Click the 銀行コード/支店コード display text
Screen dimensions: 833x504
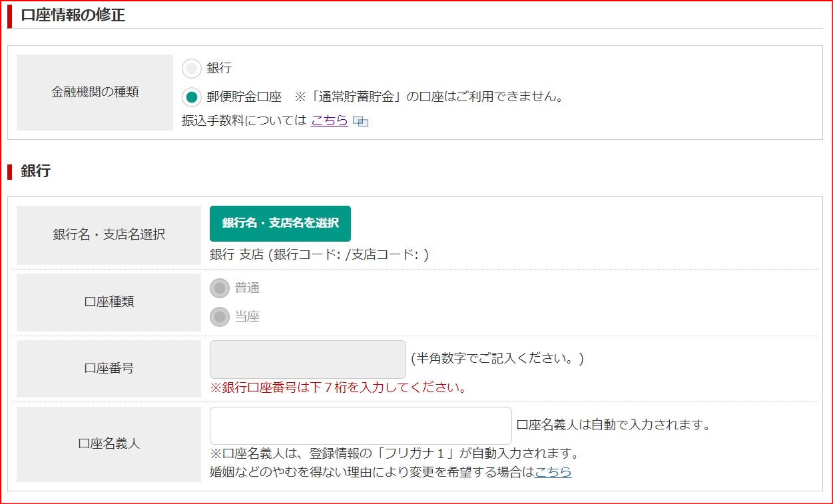pyautogui.click(x=319, y=254)
